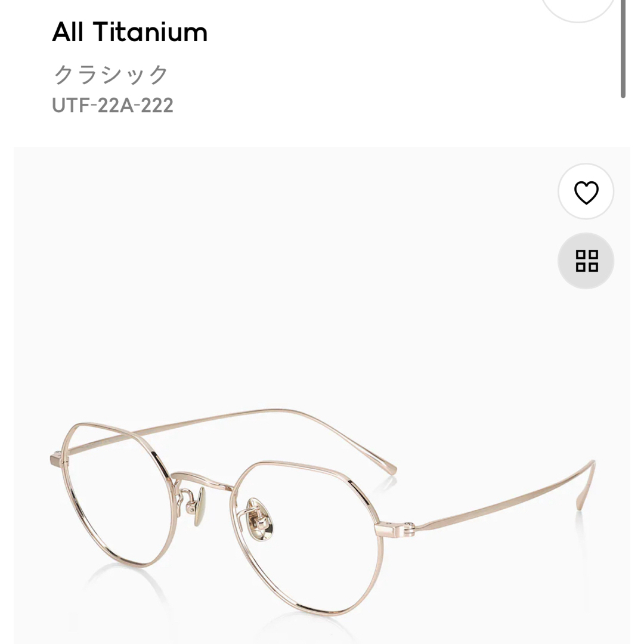This screenshot has width=644, height=644.
Task: Tap the partially visible round button at top right
Action: coord(578,9)
